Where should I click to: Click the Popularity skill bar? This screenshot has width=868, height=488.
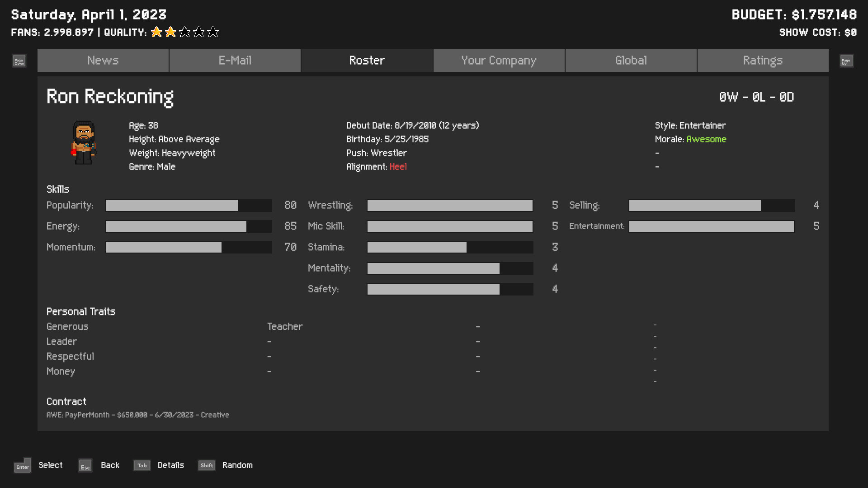click(189, 206)
